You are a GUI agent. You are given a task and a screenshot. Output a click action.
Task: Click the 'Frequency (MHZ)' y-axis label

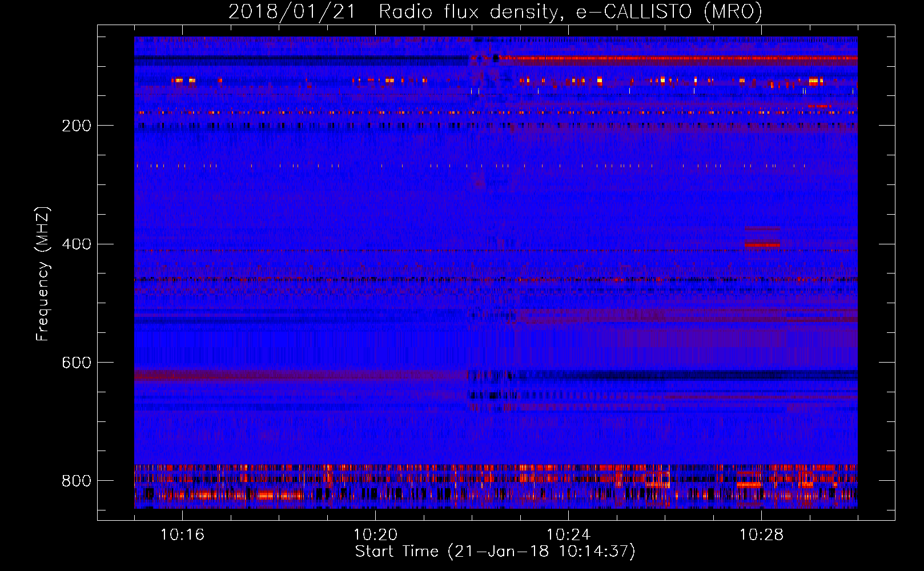[43, 274]
